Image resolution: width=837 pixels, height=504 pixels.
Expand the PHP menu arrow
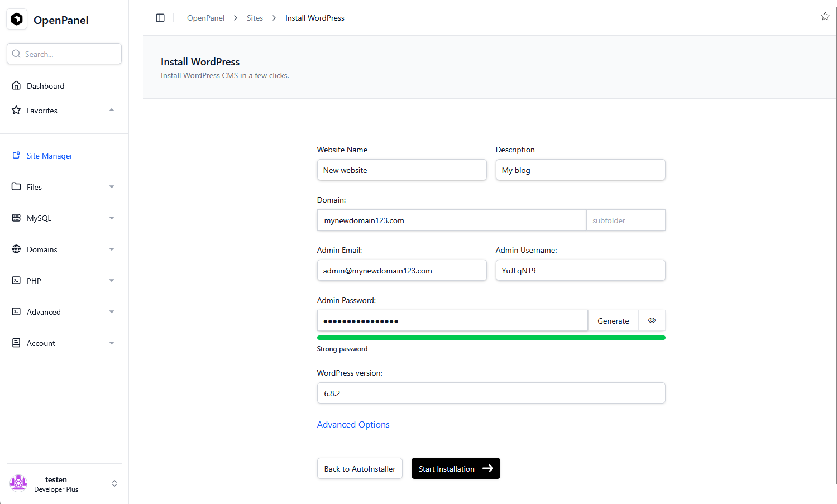[x=112, y=281]
